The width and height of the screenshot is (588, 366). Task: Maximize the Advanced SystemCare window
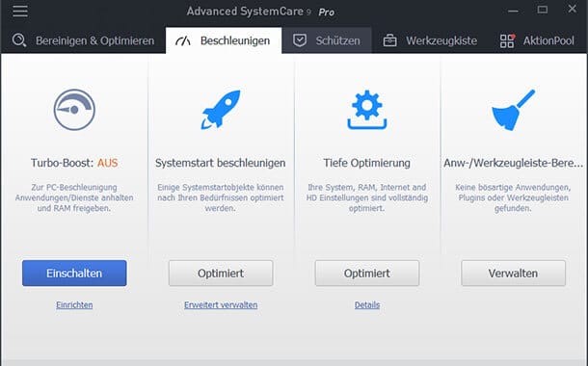543,10
